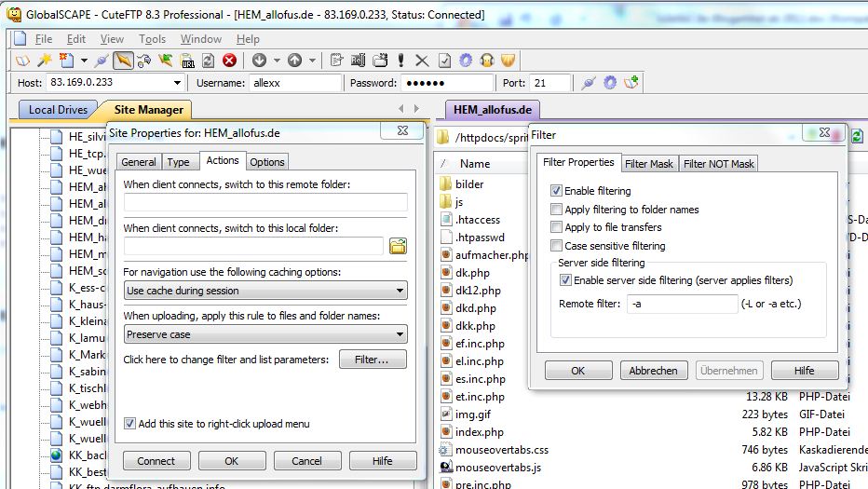Click the Connect to URL icon
The height and width of the screenshot is (489, 868).
[187, 61]
